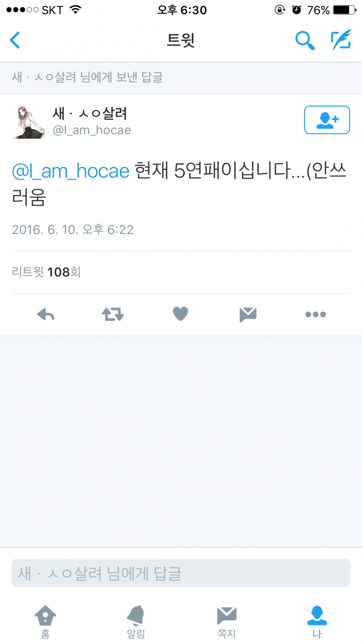Retweet this tweet
This screenshot has width=362, height=644.
(113, 315)
